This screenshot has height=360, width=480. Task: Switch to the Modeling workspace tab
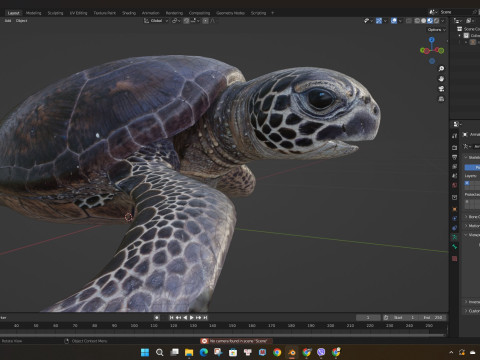click(x=33, y=13)
